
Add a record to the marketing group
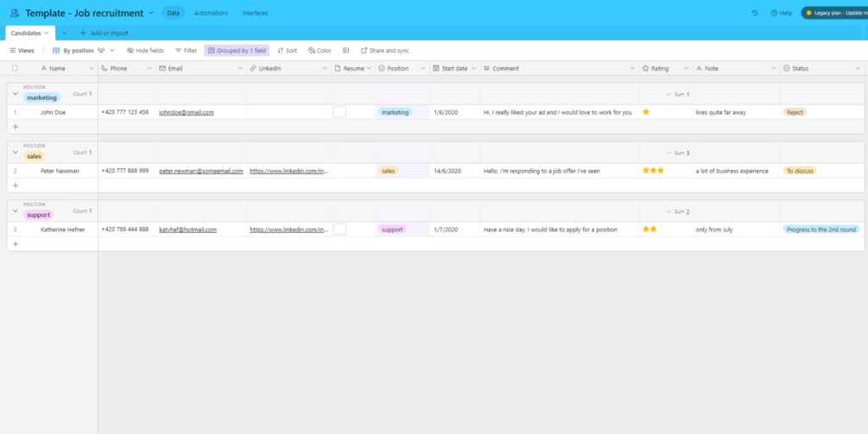15,127
